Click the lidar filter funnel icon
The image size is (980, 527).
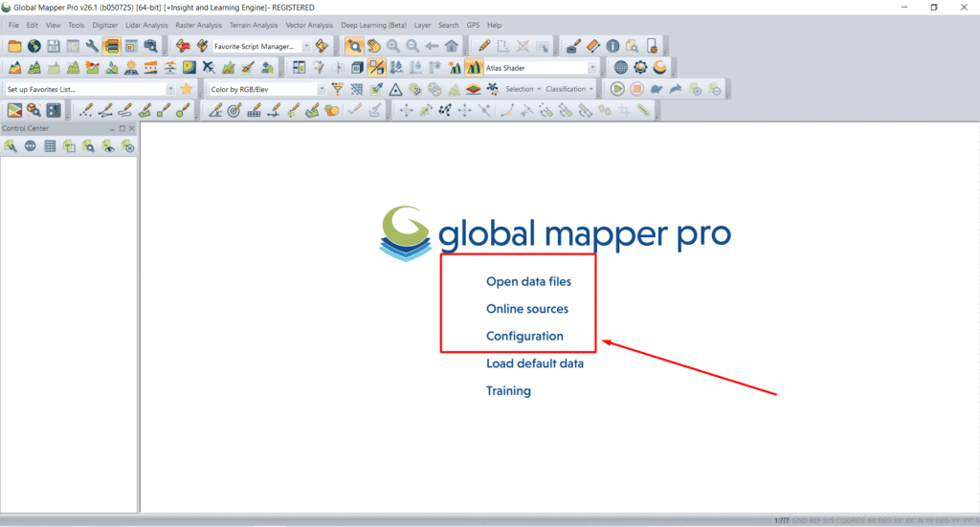pos(338,89)
